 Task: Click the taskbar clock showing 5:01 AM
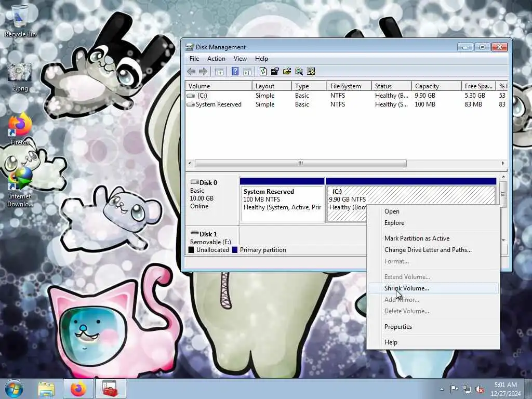click(506, 389)
